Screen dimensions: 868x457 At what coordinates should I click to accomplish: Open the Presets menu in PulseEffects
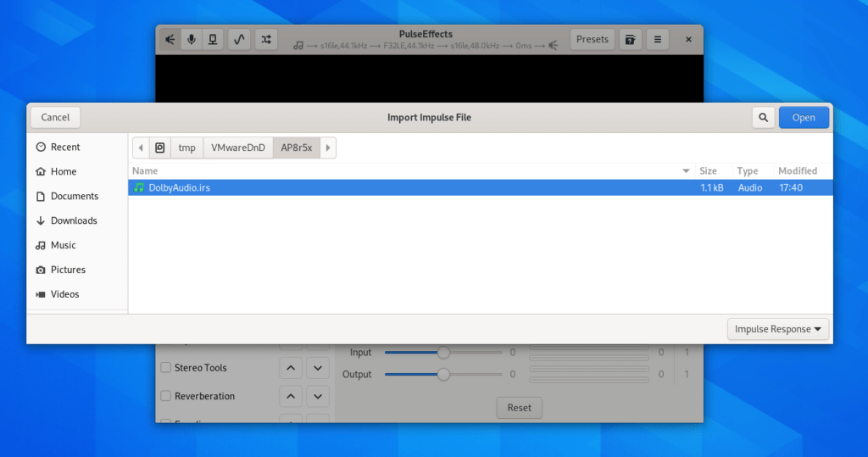[x=593, y=39]
